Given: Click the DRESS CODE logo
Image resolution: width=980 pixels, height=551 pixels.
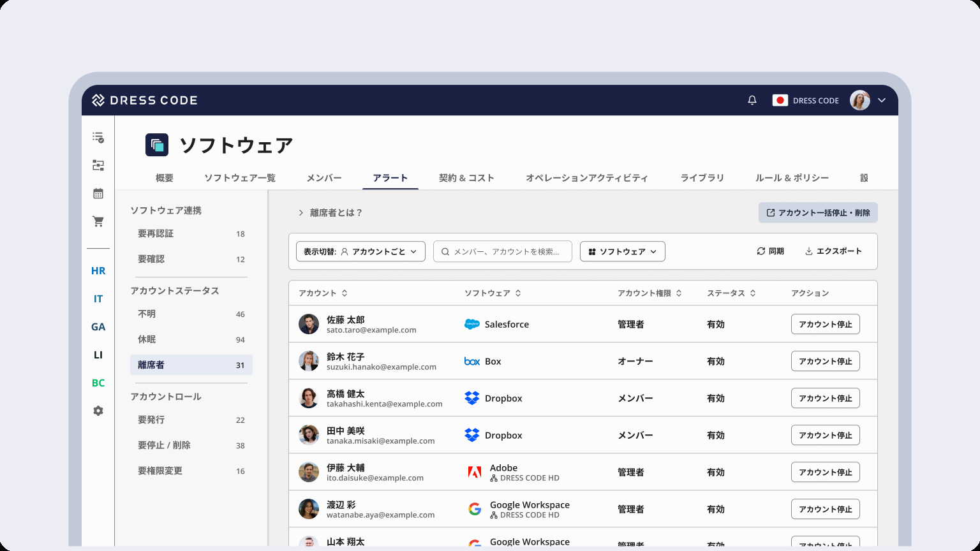Looking at the screenshot, I should [145, 100].
